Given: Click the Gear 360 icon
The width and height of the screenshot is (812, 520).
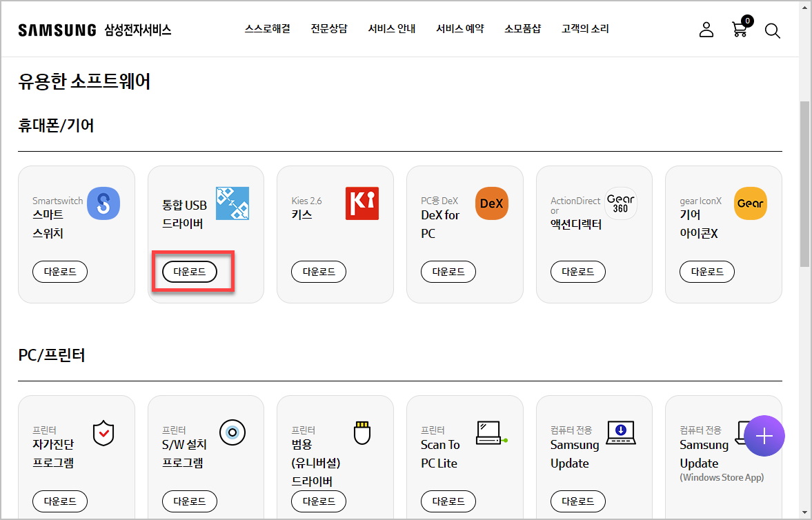Looking at the screenshot, I should pos(620,203).
